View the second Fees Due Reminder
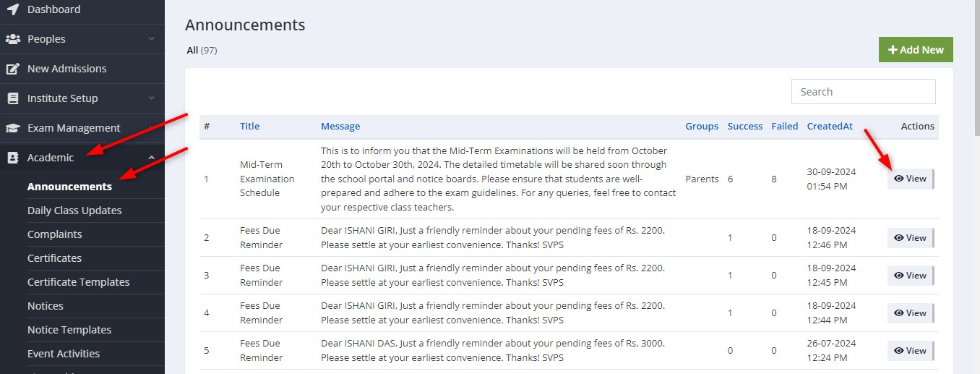980x374 pixels. [911, 276]
